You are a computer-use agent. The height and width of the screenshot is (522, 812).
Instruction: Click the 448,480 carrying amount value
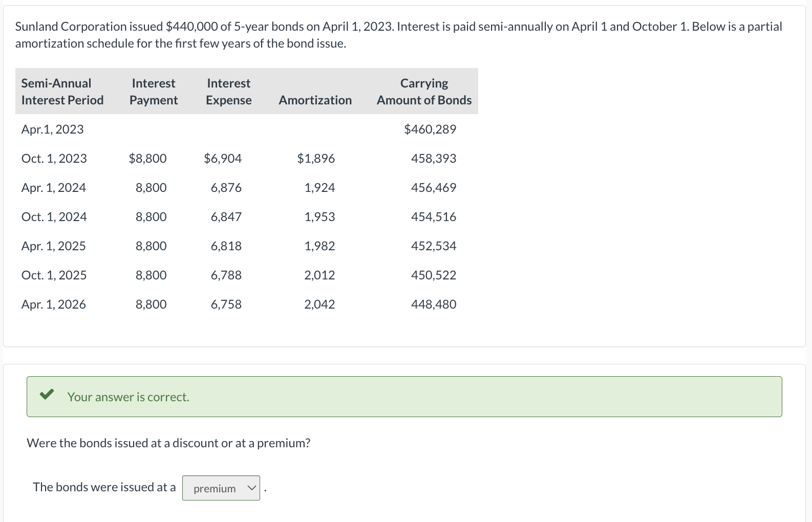pos(434,304)
